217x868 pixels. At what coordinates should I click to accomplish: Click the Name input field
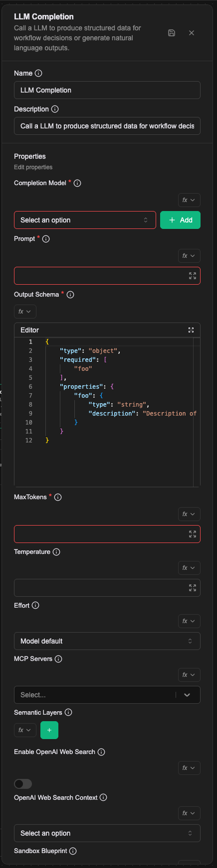(x=107, y=90)
